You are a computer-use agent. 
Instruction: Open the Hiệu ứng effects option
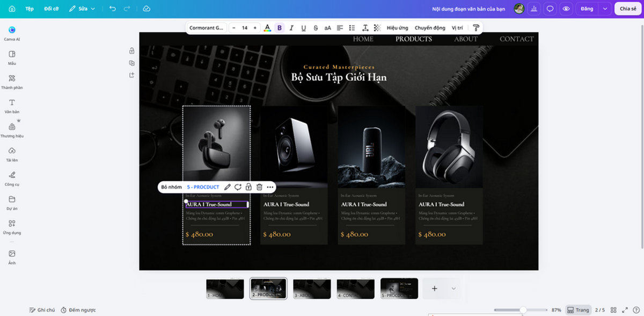coord(398,28)
